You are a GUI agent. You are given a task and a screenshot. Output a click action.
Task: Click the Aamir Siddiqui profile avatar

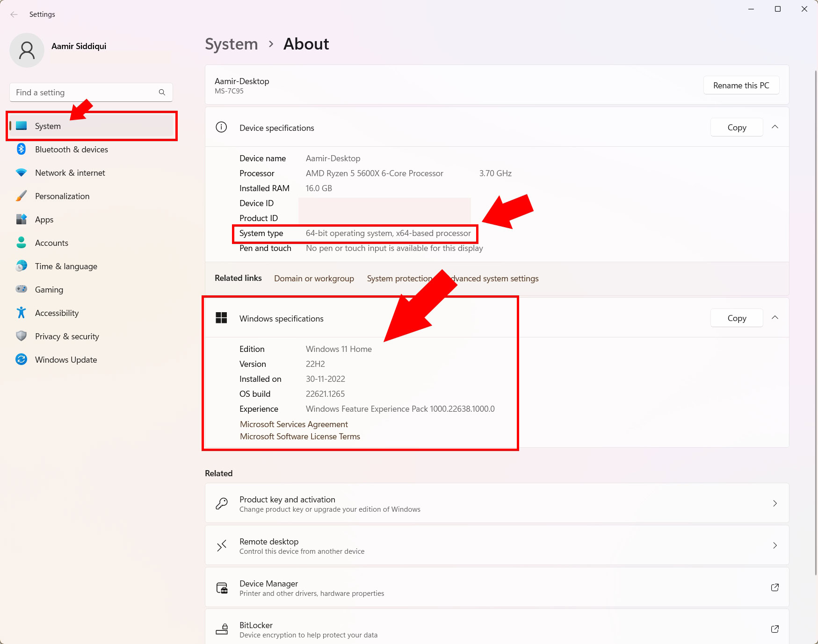27,50
